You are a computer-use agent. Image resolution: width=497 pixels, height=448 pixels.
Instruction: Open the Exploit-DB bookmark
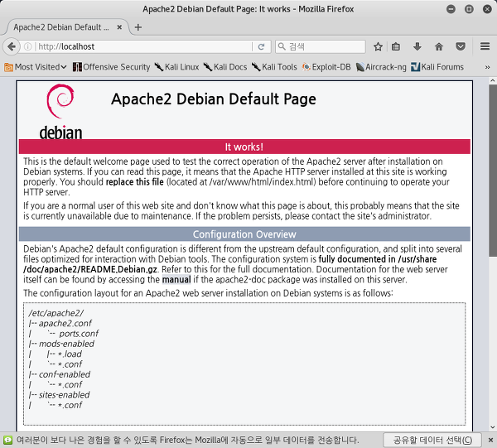pyautogui.click(x=326, y=67)
